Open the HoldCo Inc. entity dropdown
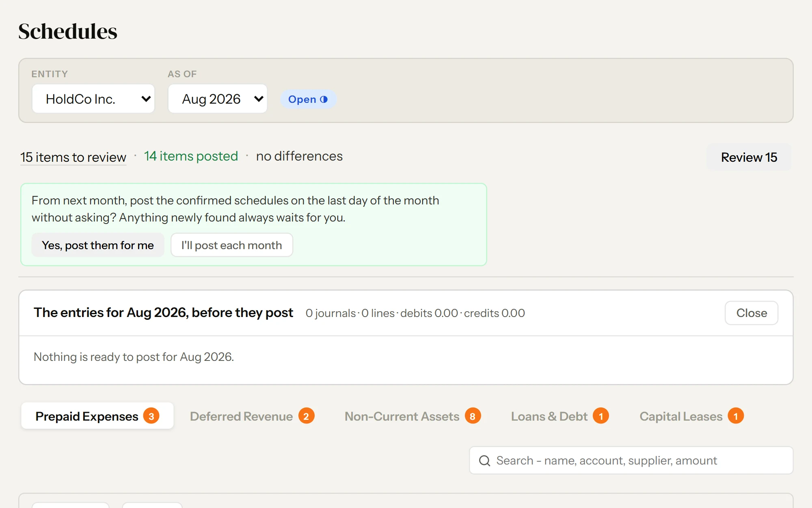Image resolution: width=812 pixels, height=508 pixels. [x=93, y=99]
